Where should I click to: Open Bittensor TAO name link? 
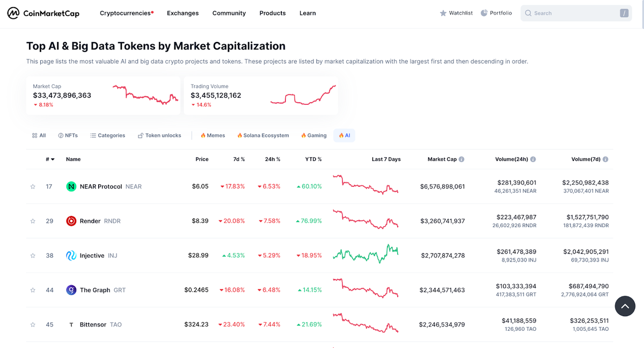pyautogui.click(x=101, y=324)
